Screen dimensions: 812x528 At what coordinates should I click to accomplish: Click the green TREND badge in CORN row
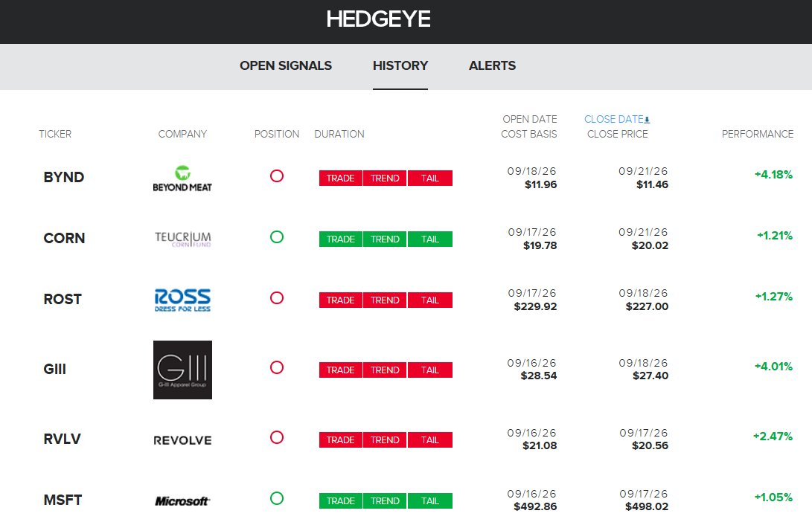coord(385,239)
